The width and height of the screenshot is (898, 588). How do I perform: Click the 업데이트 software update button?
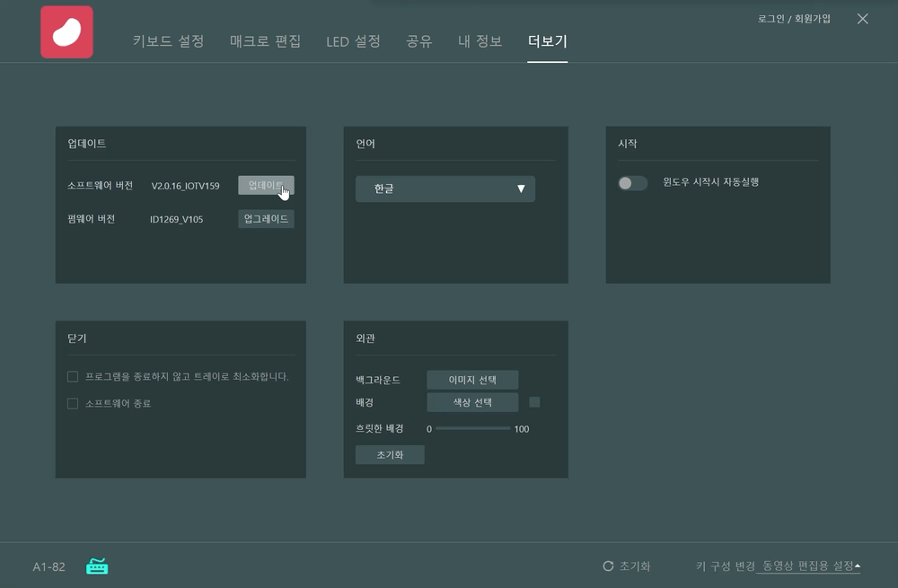(266, 185)
